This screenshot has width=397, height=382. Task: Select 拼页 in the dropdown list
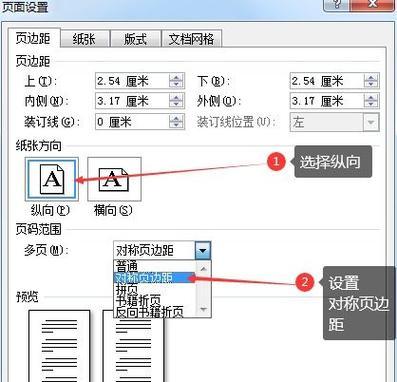(155, 289)
